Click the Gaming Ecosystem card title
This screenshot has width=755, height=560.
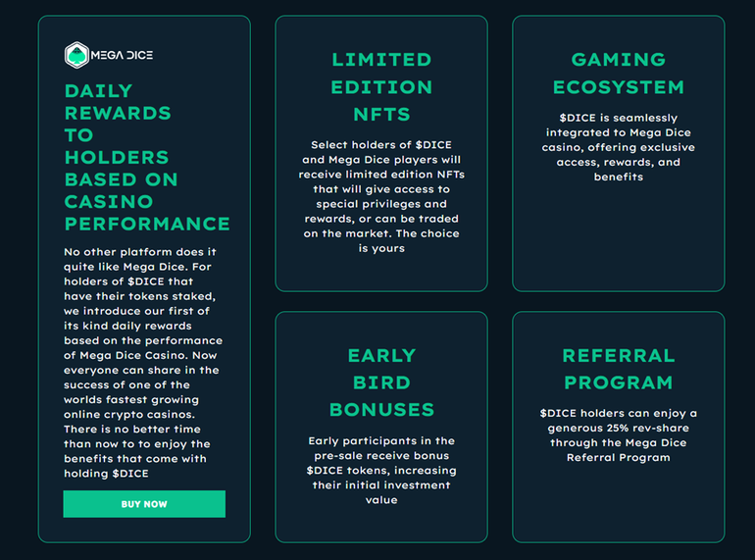point(618,74)
